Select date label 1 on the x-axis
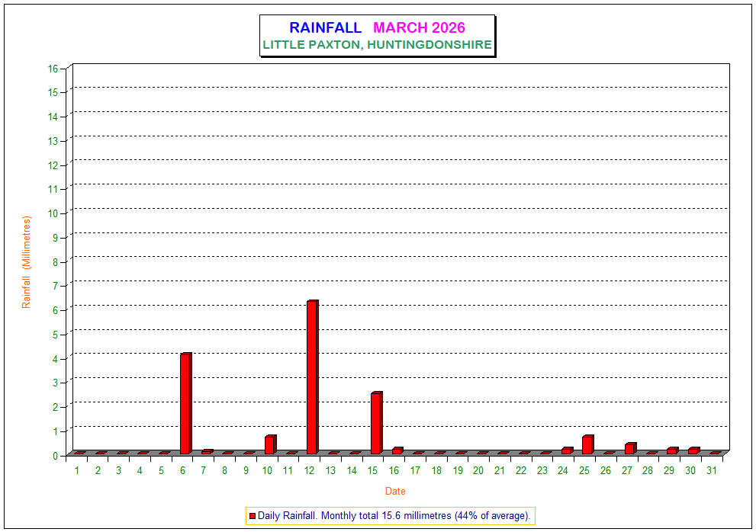 77,471
